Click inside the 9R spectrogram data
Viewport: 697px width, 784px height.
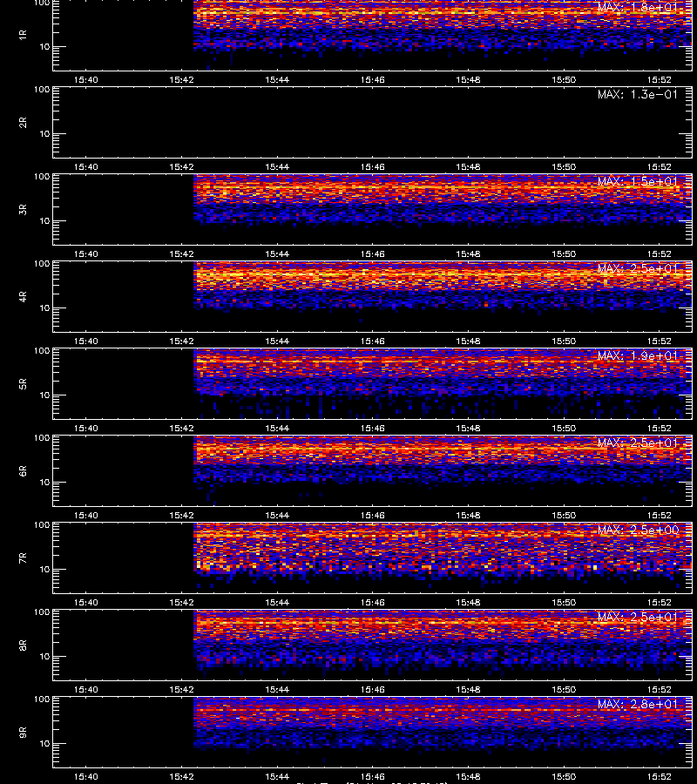coord(443,722)
